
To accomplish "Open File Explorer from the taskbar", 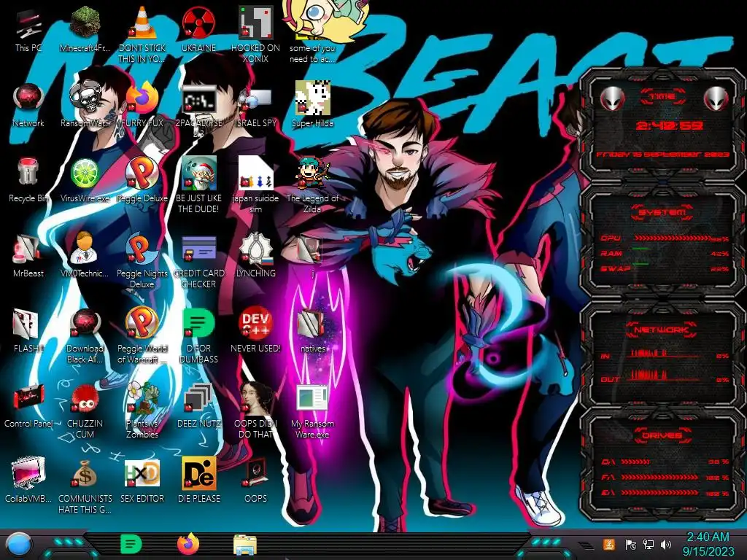I will (x=245, y=545).
